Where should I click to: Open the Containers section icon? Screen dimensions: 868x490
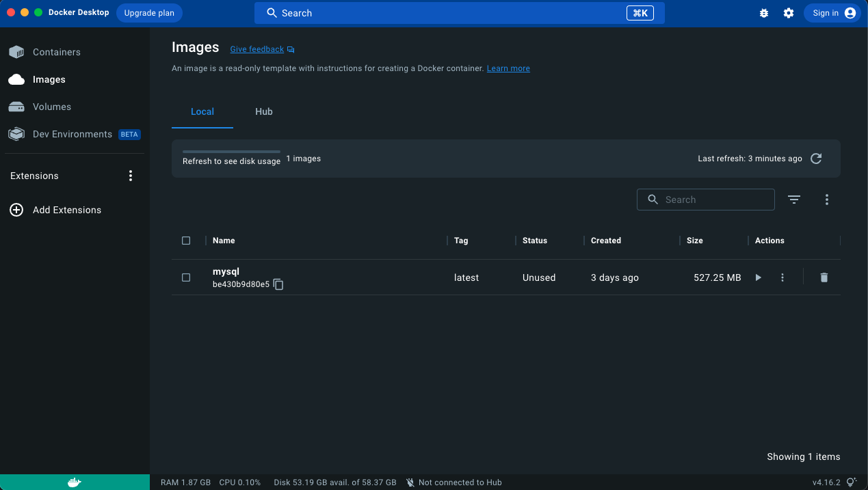(16, 52)
